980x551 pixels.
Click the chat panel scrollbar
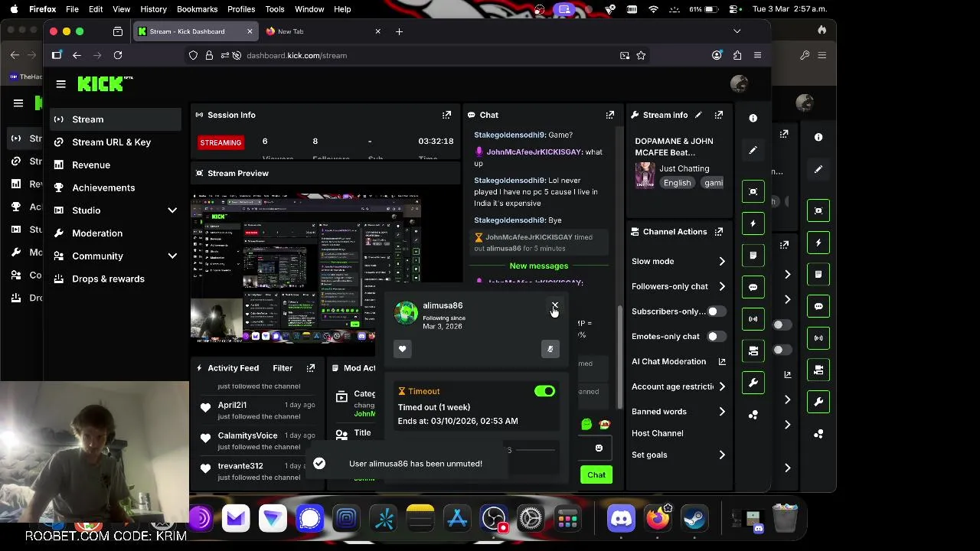click(619, 357)
